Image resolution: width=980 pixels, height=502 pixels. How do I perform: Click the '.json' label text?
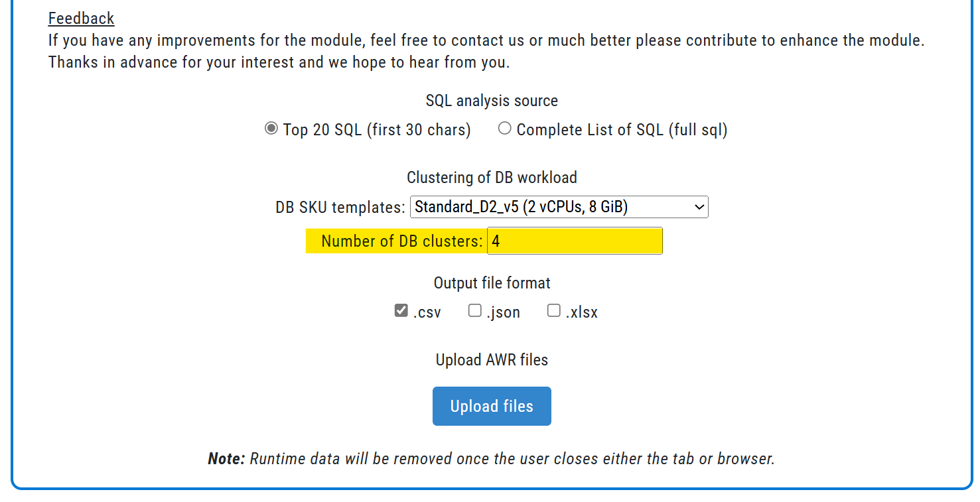(503, 312)
